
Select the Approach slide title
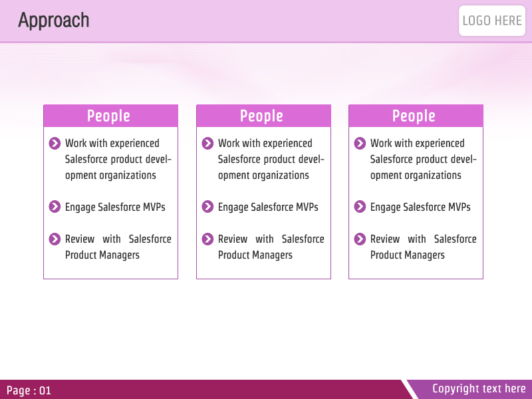pyautogui.click(x=54, y=21)
